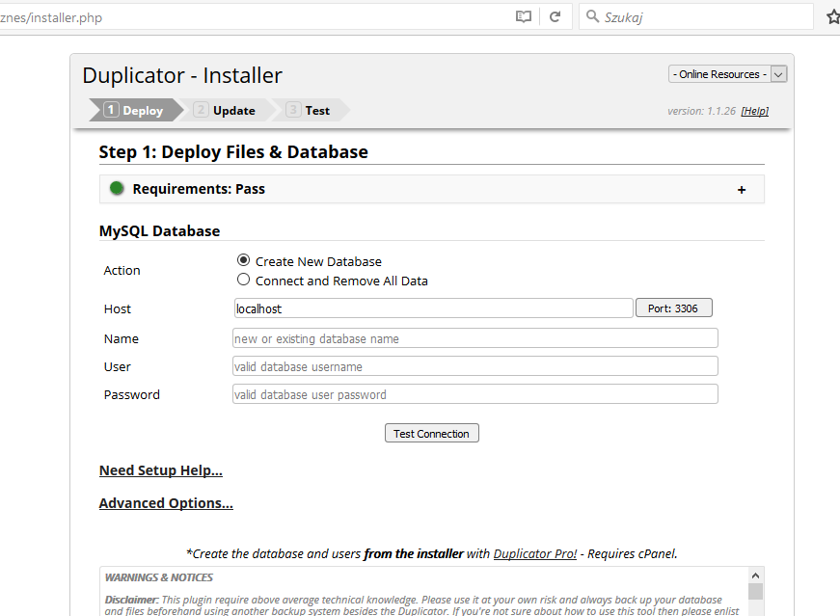
Task: Reload the page with refresh icon
Action: coord(555,16)
